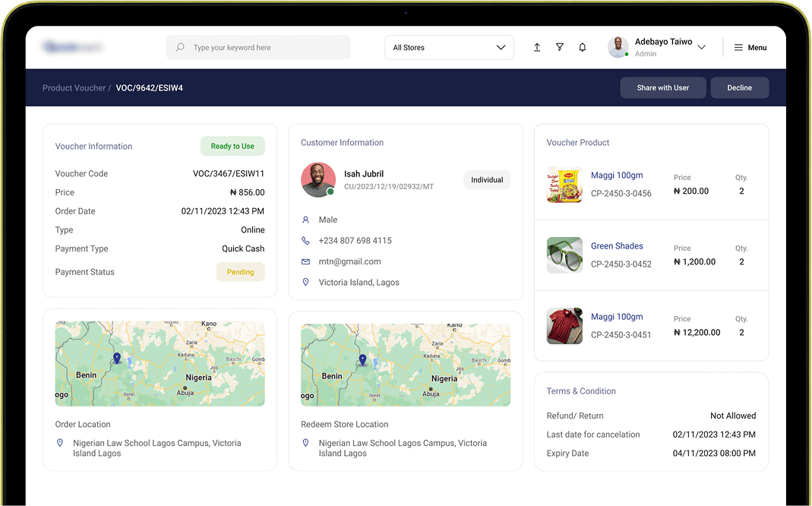
Task: Click voucher code VOC/3467/ESIW11
Action: pyautogui.click(x=229, y=173)
